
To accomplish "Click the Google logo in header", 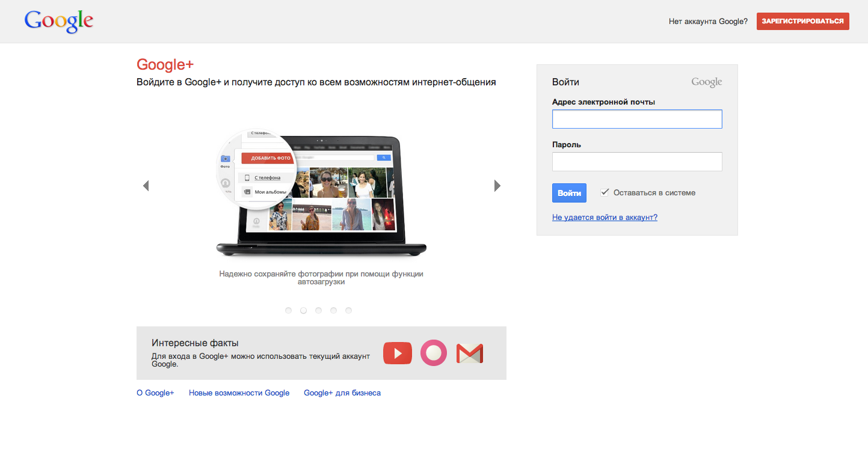I will 59,22.
